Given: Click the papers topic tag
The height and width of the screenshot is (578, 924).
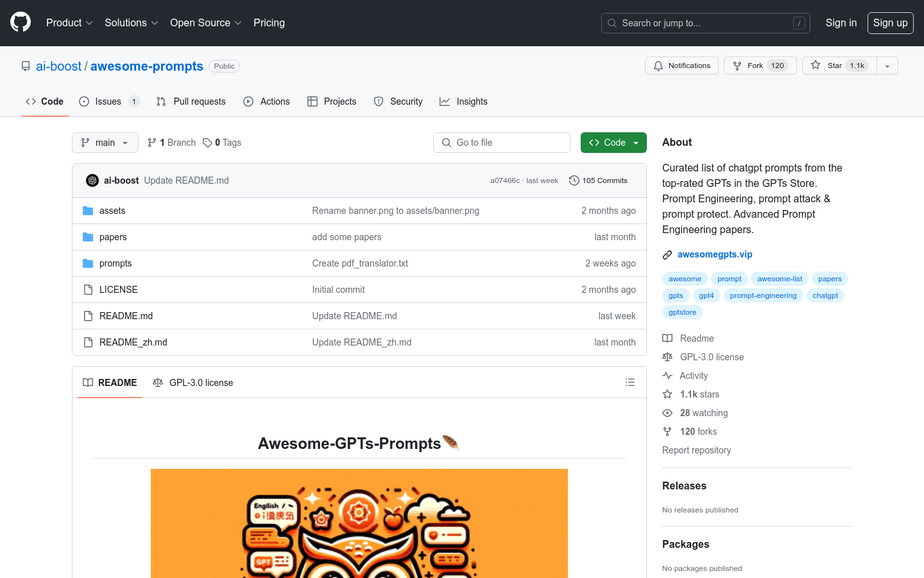Looking at the screenshot, I should tap(830, 279).
